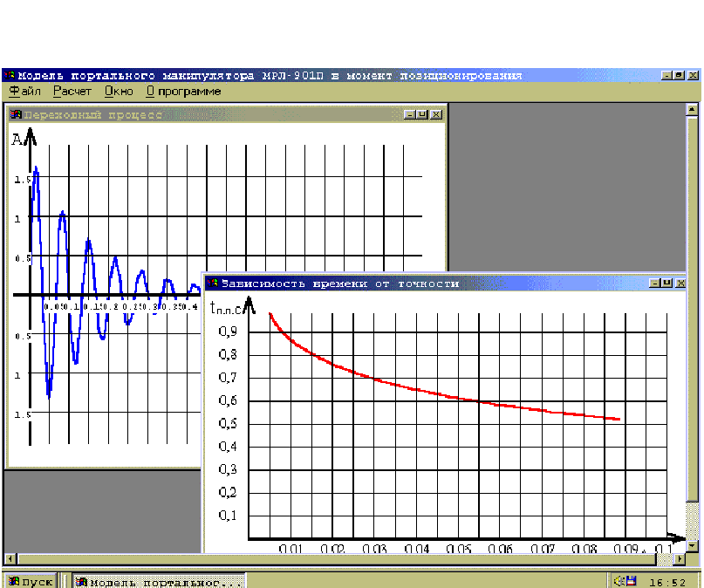Click the volume speaker icon in tray

(x=619, y=580)
